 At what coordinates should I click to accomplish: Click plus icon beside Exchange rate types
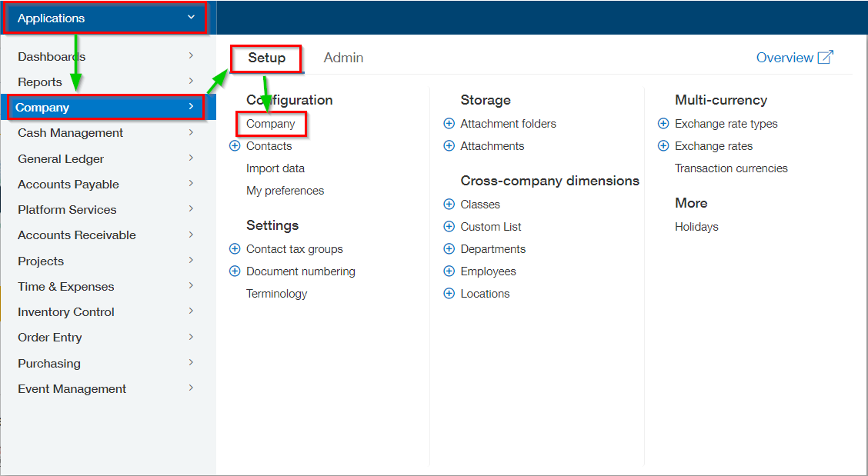[663, 124]
